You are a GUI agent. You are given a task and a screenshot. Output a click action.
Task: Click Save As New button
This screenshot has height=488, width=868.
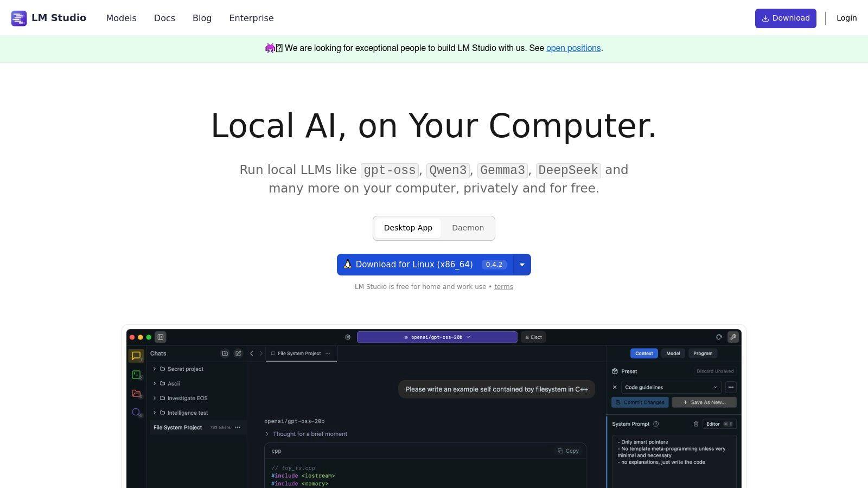704,402
